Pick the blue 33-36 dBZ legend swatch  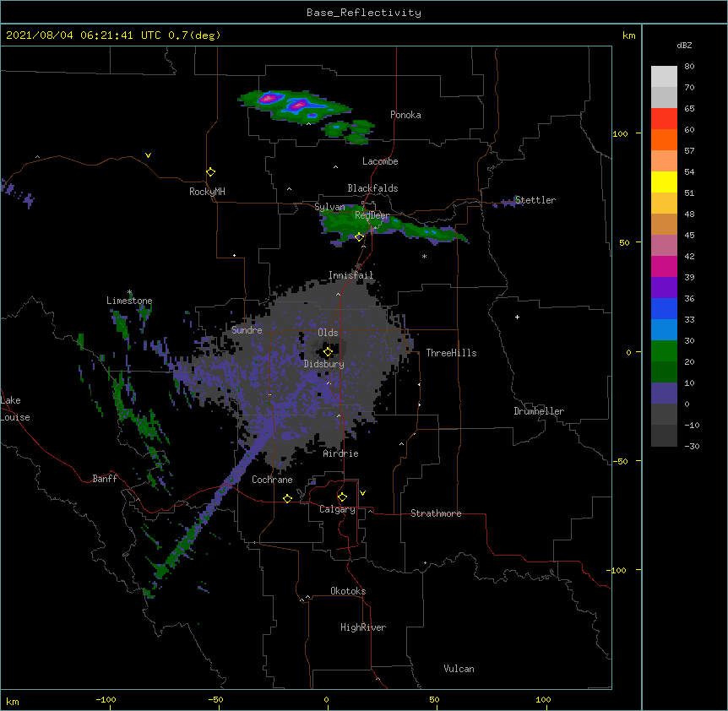pyautogui.click(x=664, y=308)
